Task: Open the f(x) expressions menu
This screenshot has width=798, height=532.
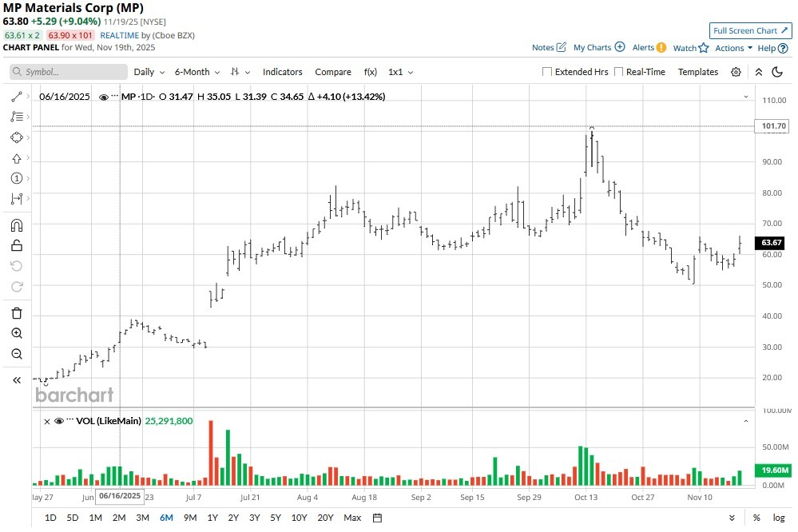Action: [x=371, y=72]
